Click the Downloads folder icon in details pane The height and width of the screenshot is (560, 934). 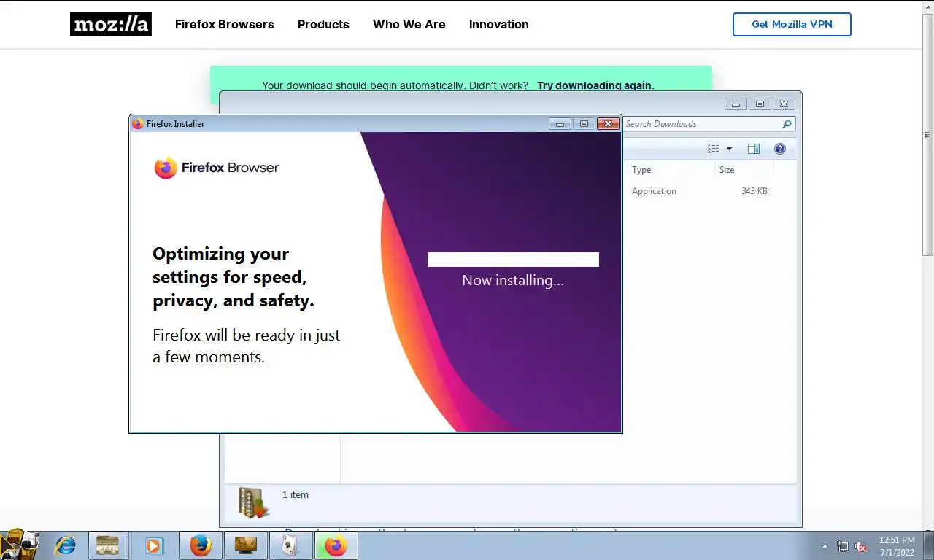tap(254, 502)
